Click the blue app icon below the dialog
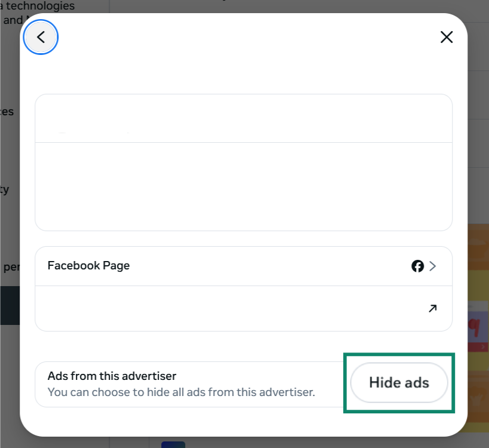Image resolution: width=489 pixels, height=448 pixels. [x=173, y=444]
